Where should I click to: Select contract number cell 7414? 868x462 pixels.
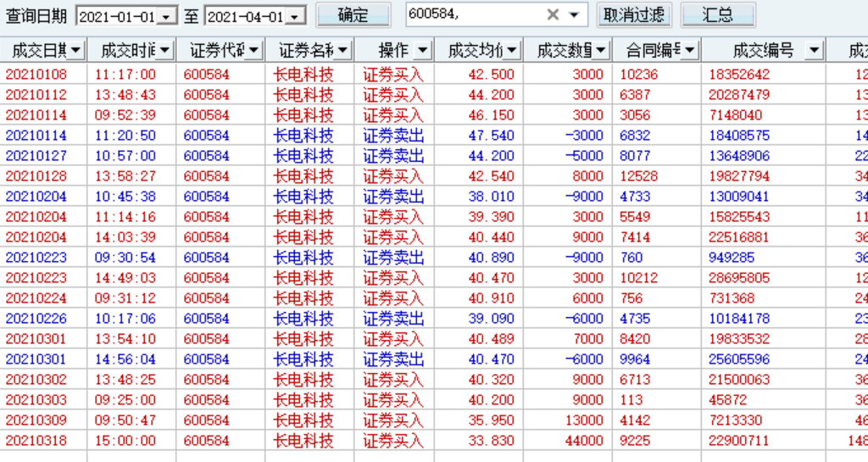tap(635, 237)
